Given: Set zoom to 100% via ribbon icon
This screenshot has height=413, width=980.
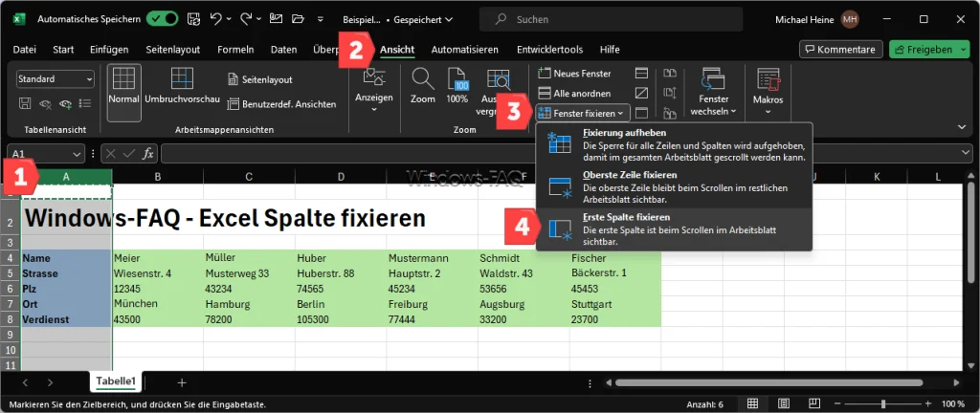Looking at the screenshot, I should click(457, 87).
